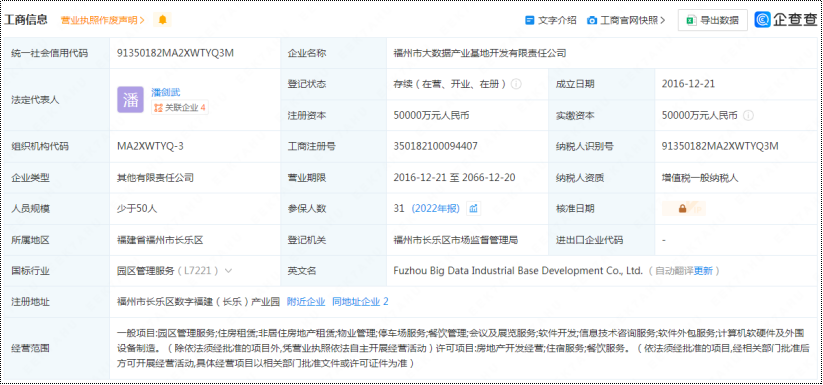This screenshot has height=385, width=823.
Task: Open legal representative 潘剑武 profile
Action: pyautogui.click(x=165, y=92)
